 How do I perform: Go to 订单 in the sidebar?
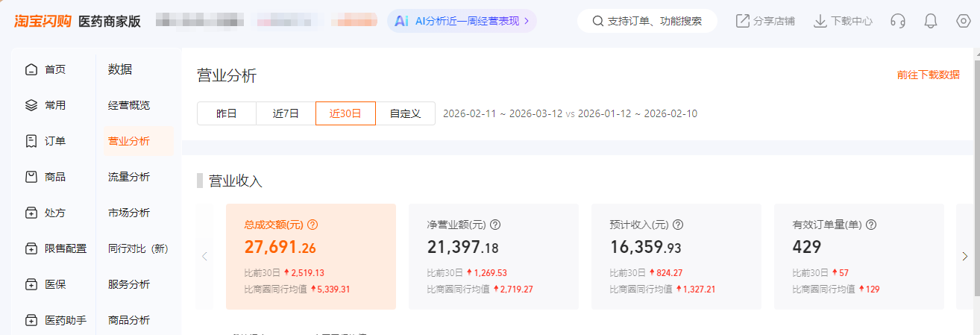pyautogui.click(x=54, y=141)
